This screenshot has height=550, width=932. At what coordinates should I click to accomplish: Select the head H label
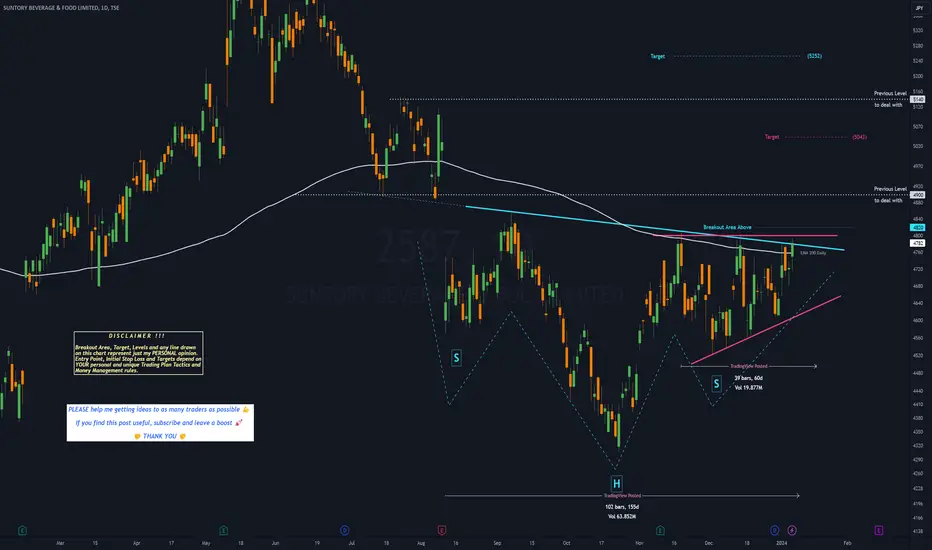(616, 483)
